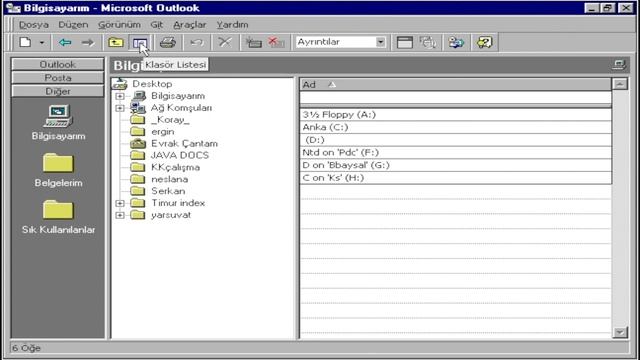Screen dimensions: 640x360
Task: Click the address book toolbar icon
Action: click(456, 42)
